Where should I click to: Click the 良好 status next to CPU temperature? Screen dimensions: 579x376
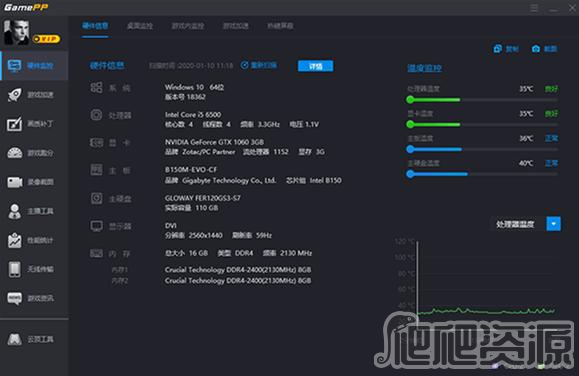[x=551, y=89]
